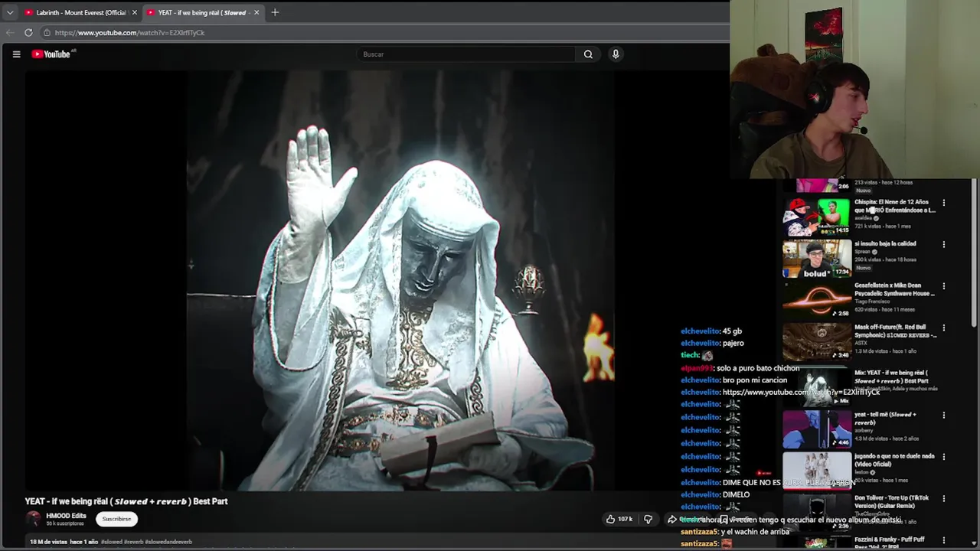Open options for Mask off-Future video
The image size is (980, 551).
pos(943,328)
